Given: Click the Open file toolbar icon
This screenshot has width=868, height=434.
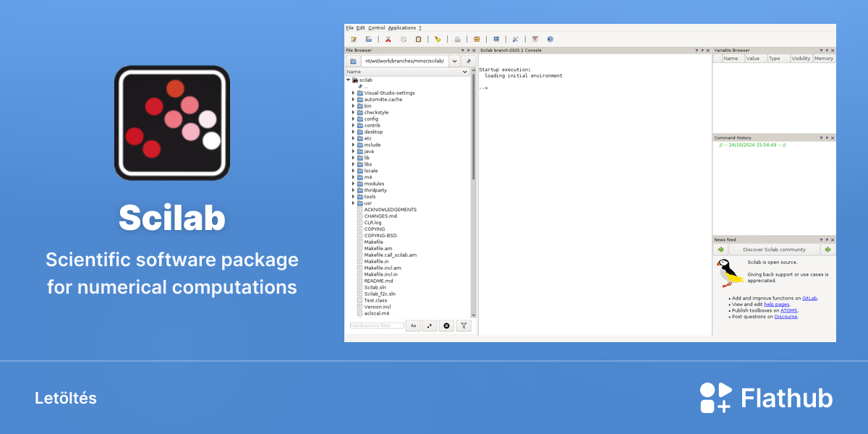Looking at the screenshot, I should pos(369,39).
